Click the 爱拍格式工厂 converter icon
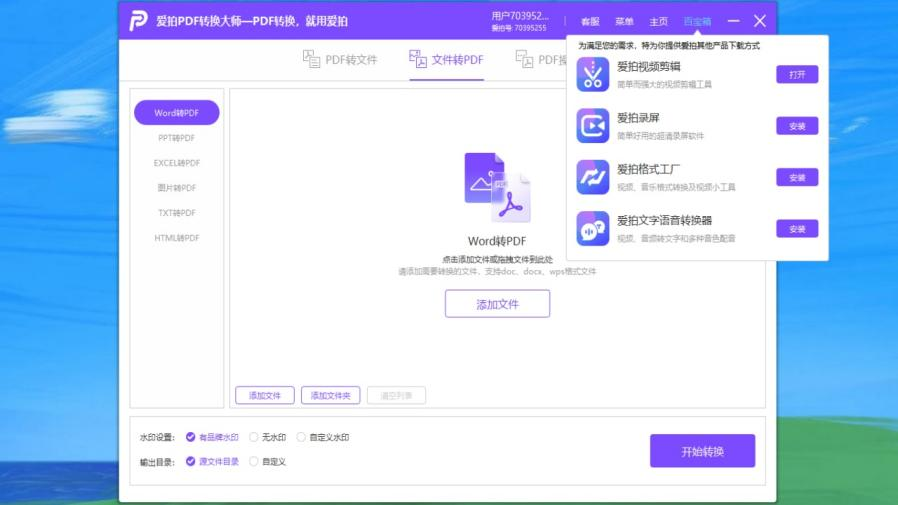Image resolution: width=898 pixels, height=505 pixels. pyautogui.click(x=593, y=177)
